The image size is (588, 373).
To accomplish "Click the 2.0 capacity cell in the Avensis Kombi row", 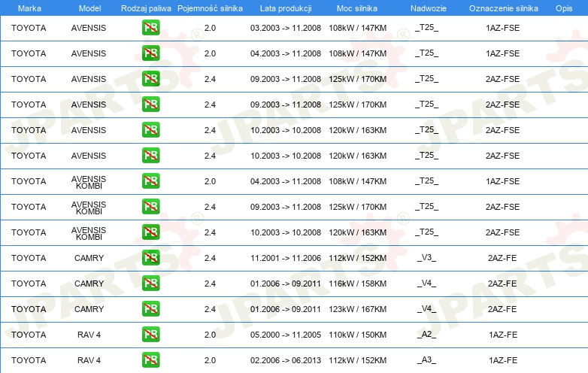I will 210,181.
